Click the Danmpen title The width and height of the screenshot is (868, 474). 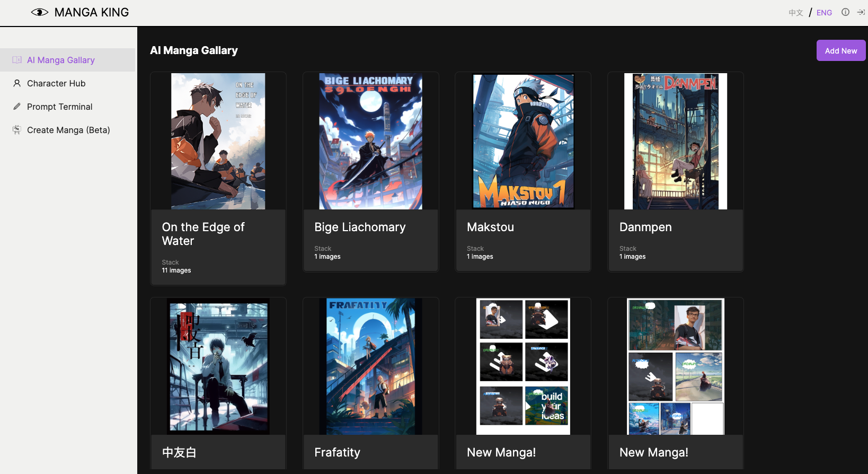(645, 227)
